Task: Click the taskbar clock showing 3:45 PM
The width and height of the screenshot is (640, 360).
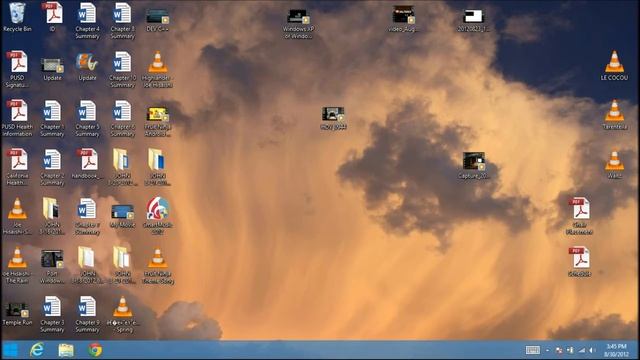Action: pos(616,350)
